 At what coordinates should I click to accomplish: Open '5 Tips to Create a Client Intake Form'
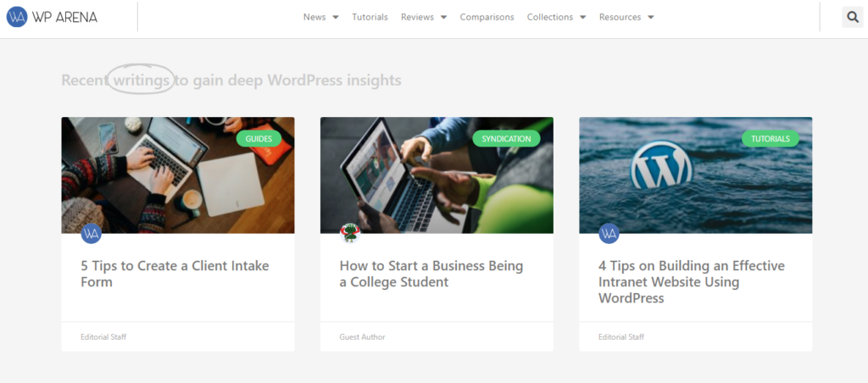(175, 274)
